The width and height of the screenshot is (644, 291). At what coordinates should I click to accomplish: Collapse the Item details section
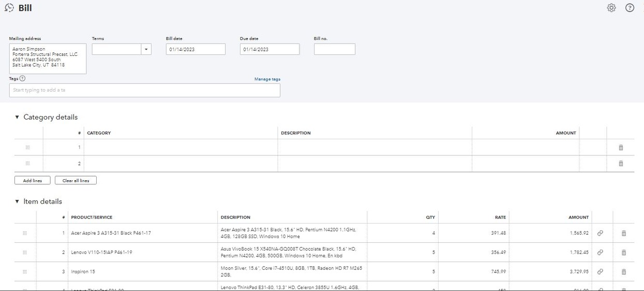pyautogui.click(x=17, y=201)
